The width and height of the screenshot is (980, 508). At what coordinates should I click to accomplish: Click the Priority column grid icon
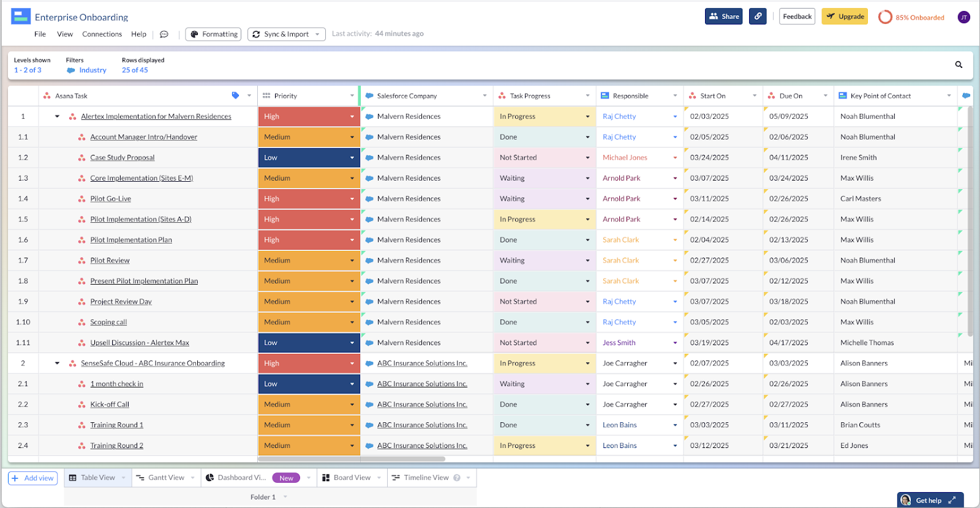[x=266, y=95]
